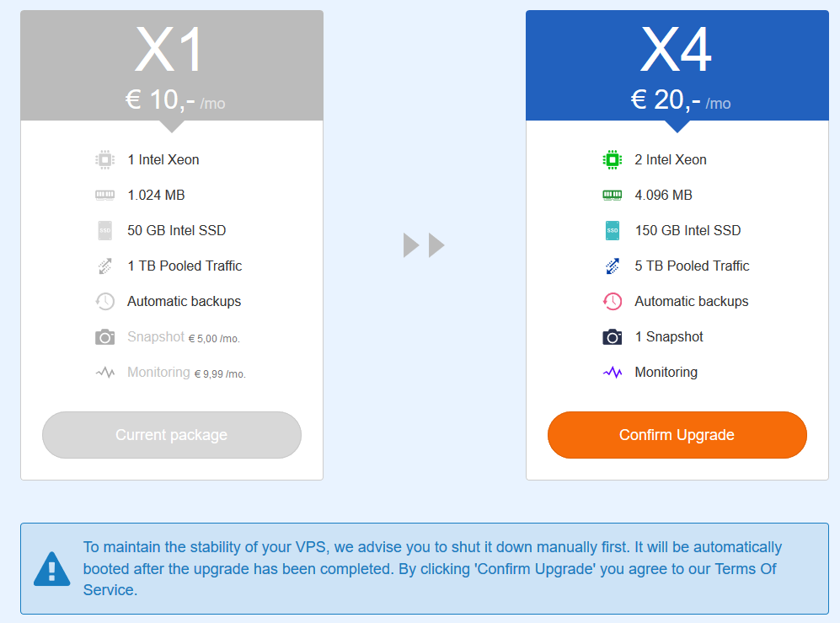840x623 pixels.
Task: Click the gray Monitoring pulse icon in X1
Action: click(x=105, y=372)
